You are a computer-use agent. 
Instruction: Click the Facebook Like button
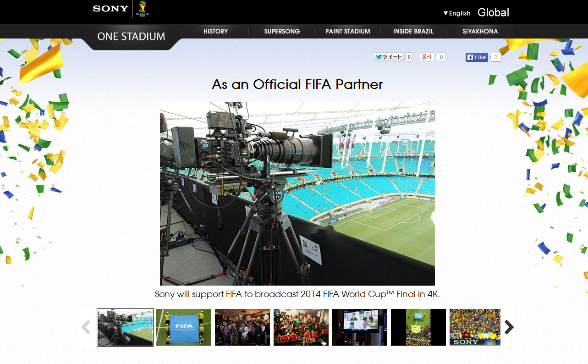coord(477,57)
